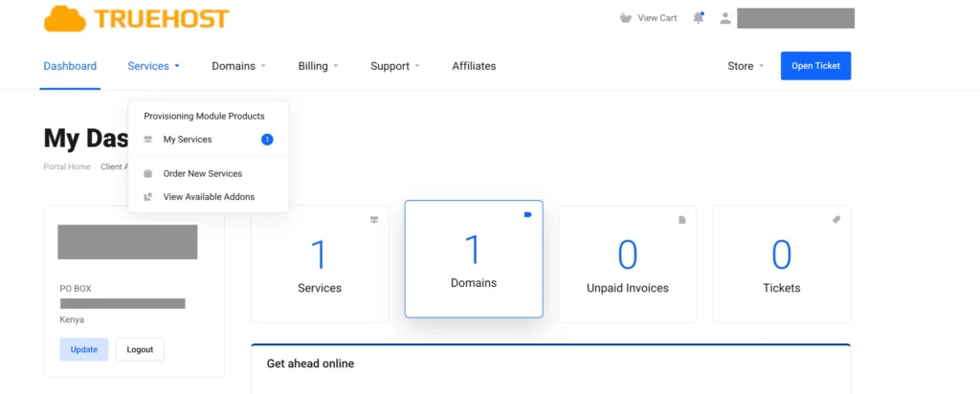Click the Update button
Screen dimensions: 980x394
click(84, 350)
